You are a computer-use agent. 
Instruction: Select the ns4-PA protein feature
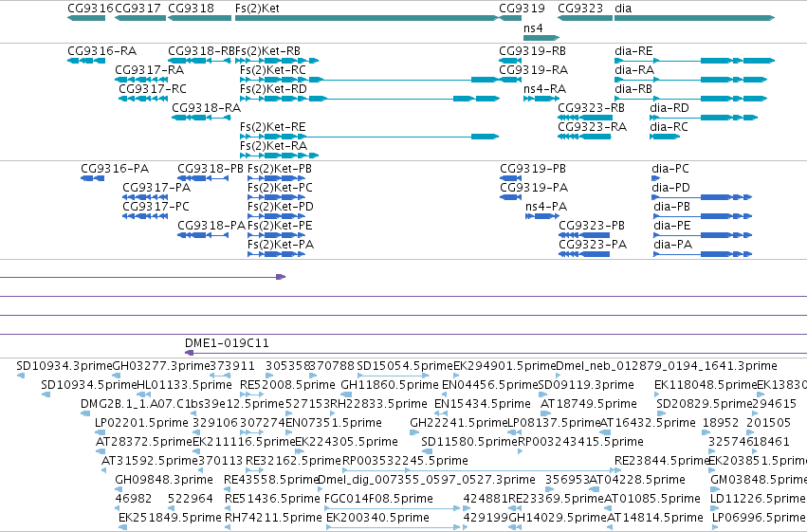(x=542, y=216)
